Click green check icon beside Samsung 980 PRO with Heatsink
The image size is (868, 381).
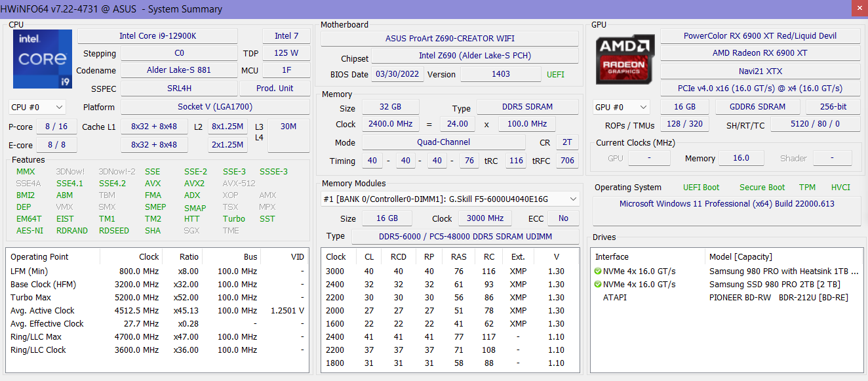(598, 271)
